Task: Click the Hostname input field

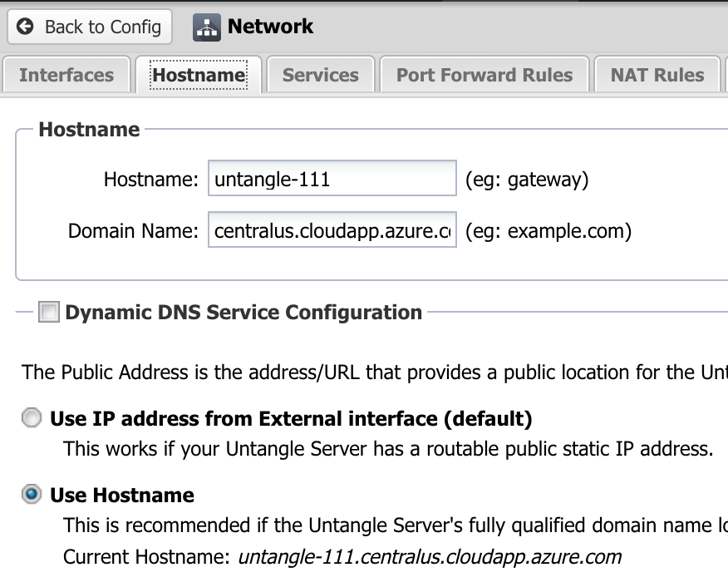Action: point(332,178)
